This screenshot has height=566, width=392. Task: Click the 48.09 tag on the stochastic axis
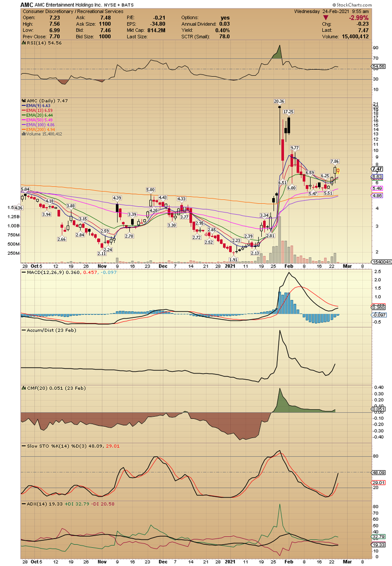[377, 472]
